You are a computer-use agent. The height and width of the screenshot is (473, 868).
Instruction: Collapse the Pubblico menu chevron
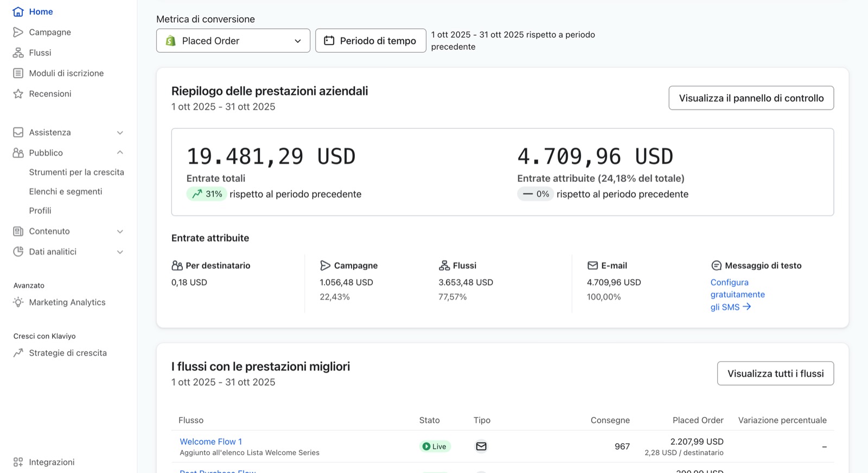tap(120, 153)
